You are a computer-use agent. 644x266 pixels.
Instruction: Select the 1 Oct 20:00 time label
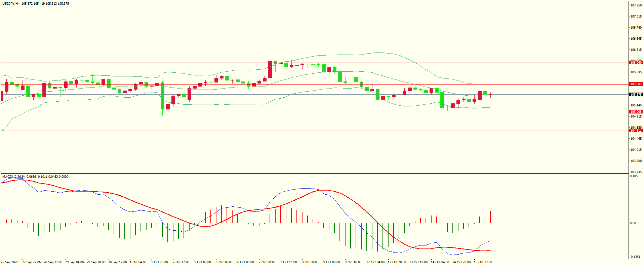click(x=159, y=262)
